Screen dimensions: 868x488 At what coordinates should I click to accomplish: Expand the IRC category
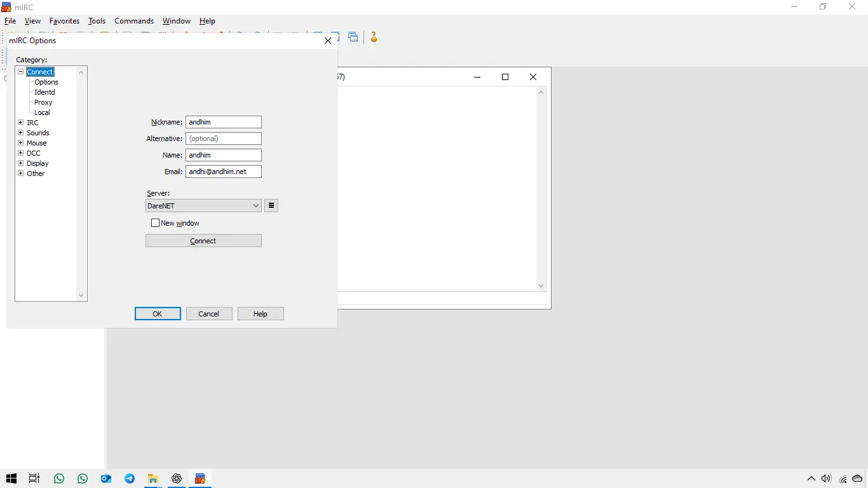click(20, 123)
